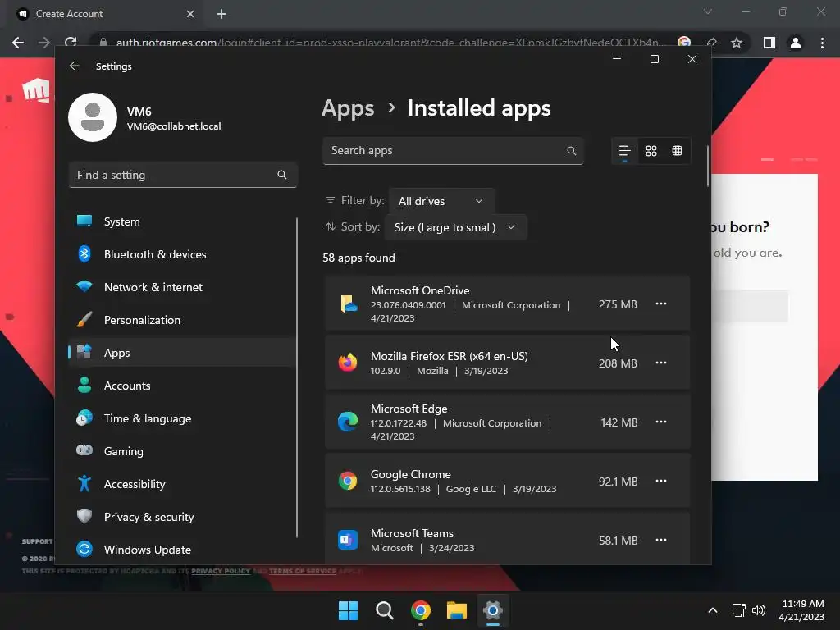Open the Windows Start menu

pyautogui.click(x=348, y=610)
